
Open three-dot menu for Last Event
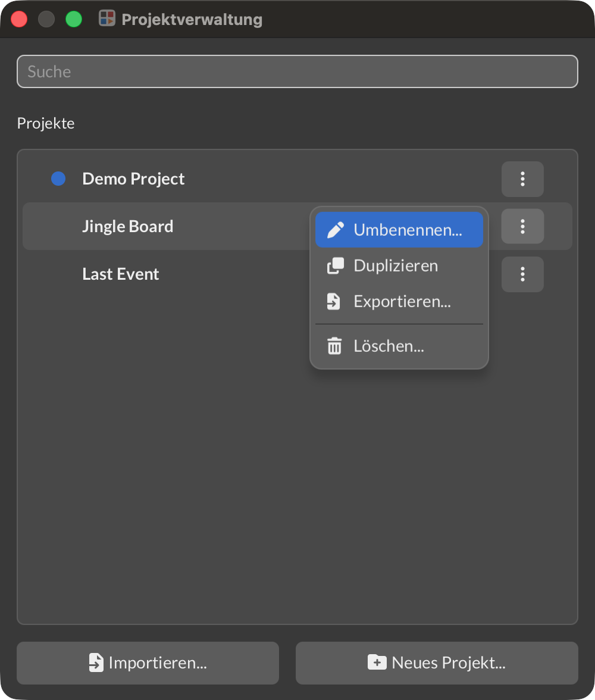[522, 274]
